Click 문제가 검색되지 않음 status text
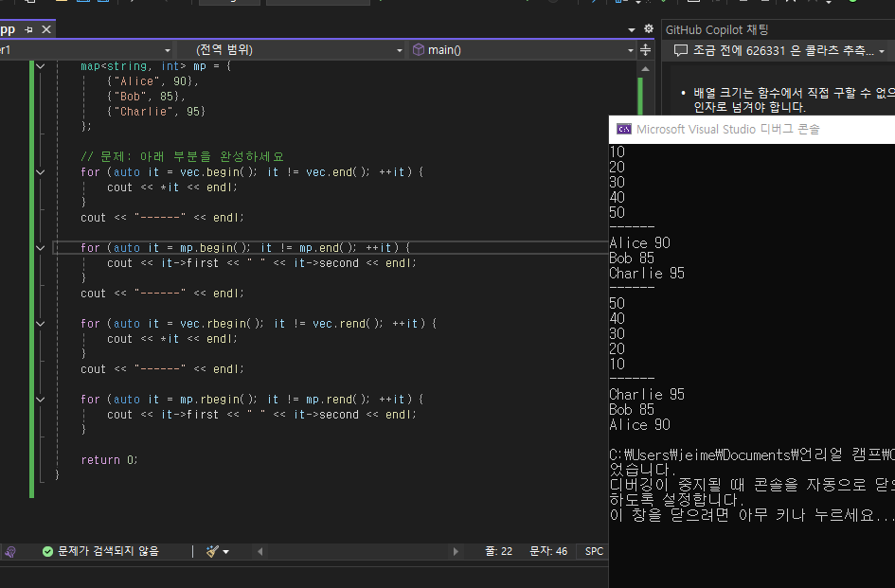This screenshot has width=895, height=588. (x=109, y=551)
